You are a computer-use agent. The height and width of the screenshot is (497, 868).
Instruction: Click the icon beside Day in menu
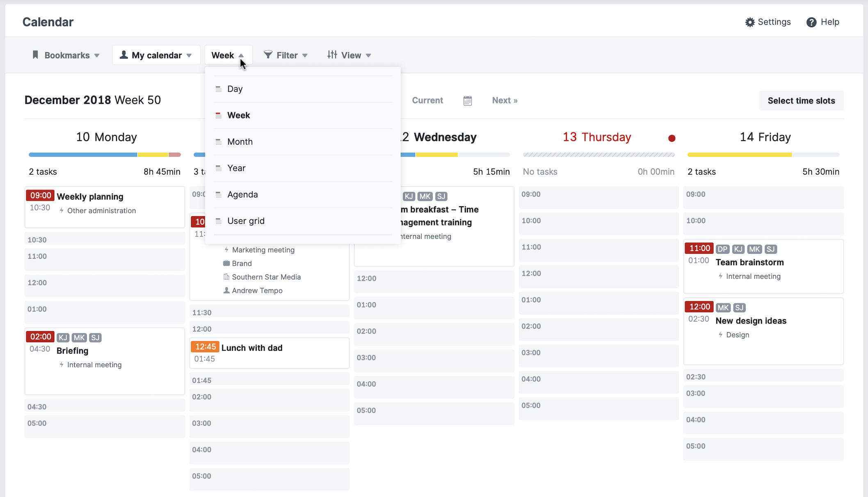click(x=218, y=89)
